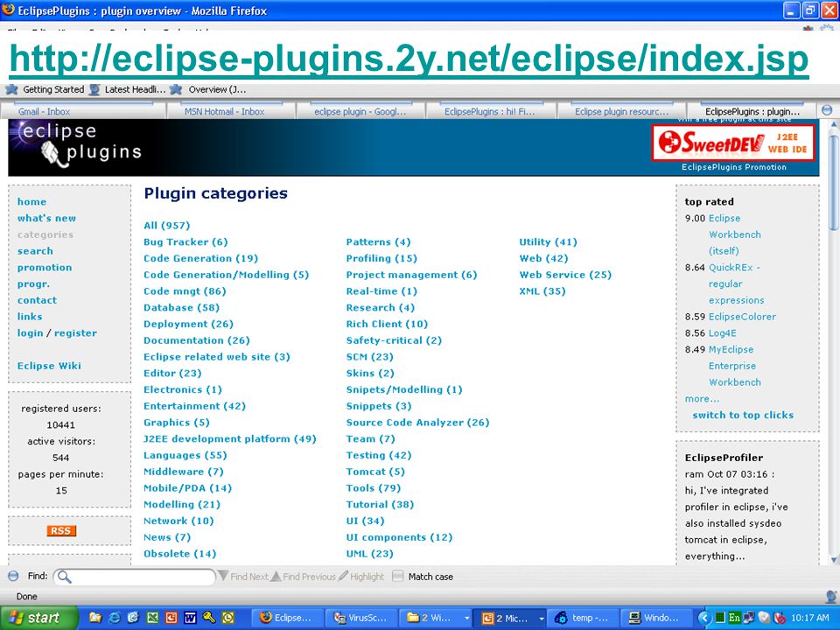Click the Find Next arrow
The height and width of the screenshot is (630, 840).
(223, 577)
